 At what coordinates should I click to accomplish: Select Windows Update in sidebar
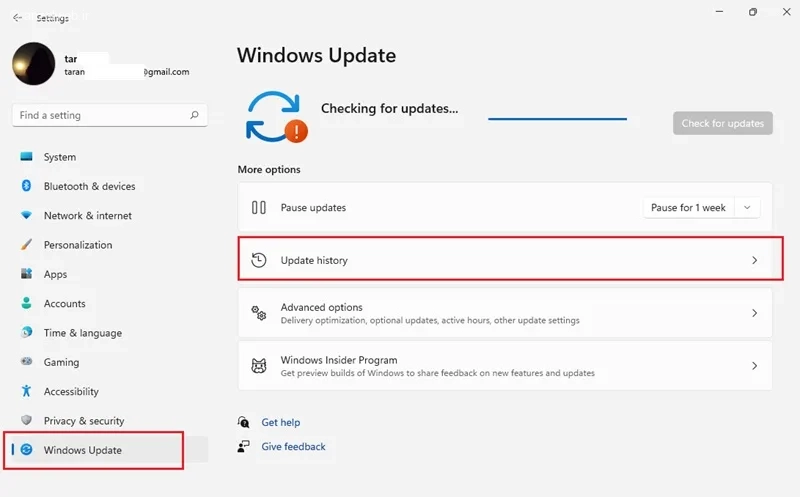click(x=110, y=450)
